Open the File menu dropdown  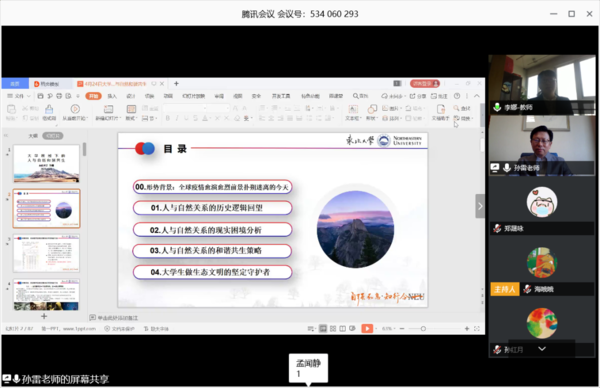point(19,96)
